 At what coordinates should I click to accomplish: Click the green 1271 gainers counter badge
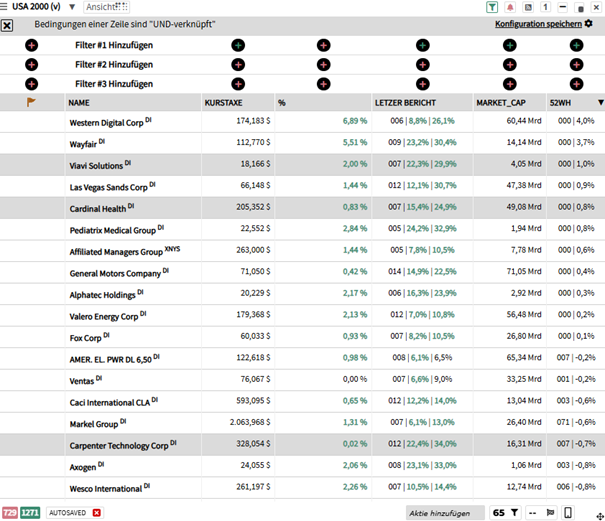point(30,512)
